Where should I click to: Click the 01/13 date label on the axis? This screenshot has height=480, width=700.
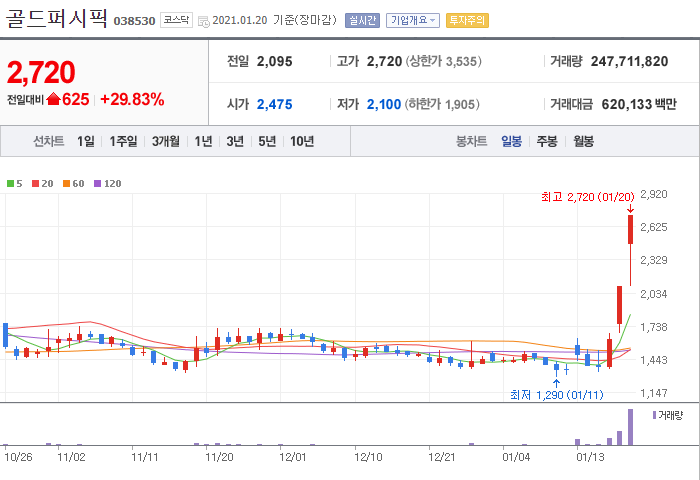(x=590, y=457)
